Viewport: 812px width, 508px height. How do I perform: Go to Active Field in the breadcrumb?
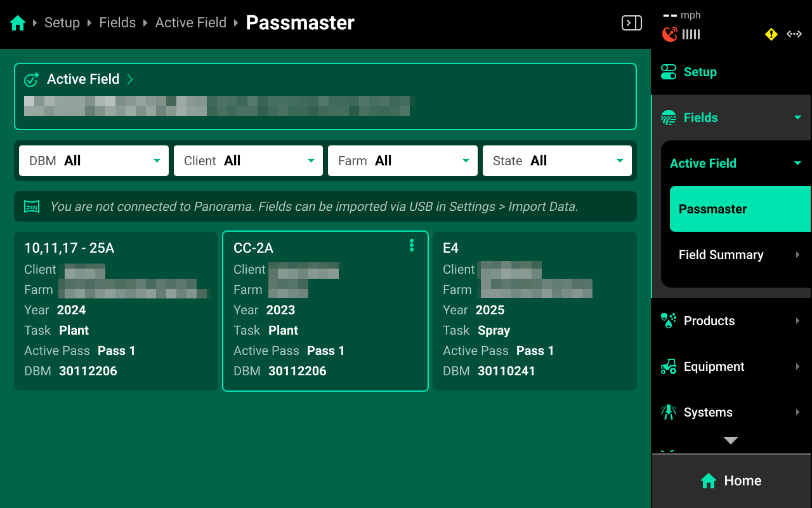[191, 23]
